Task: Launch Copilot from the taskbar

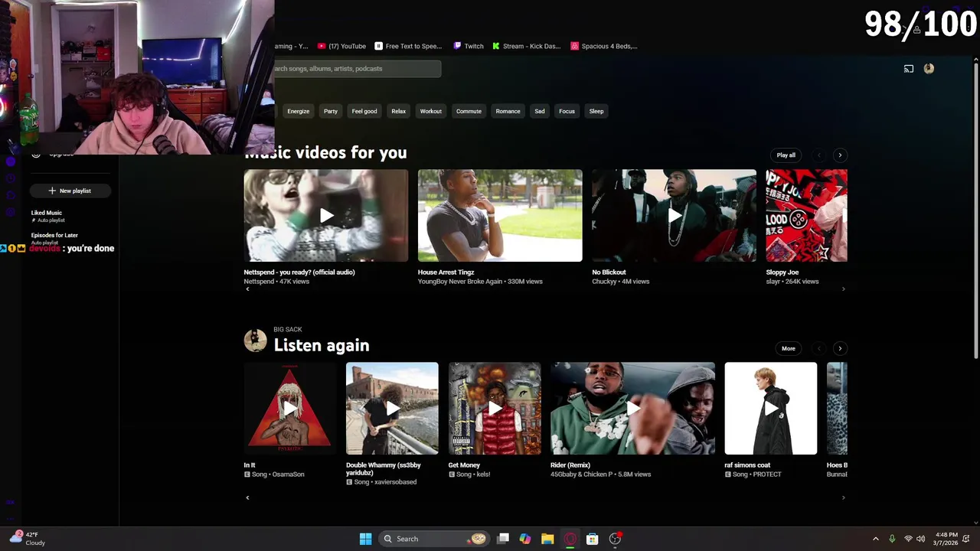Action: coord(525,539)
